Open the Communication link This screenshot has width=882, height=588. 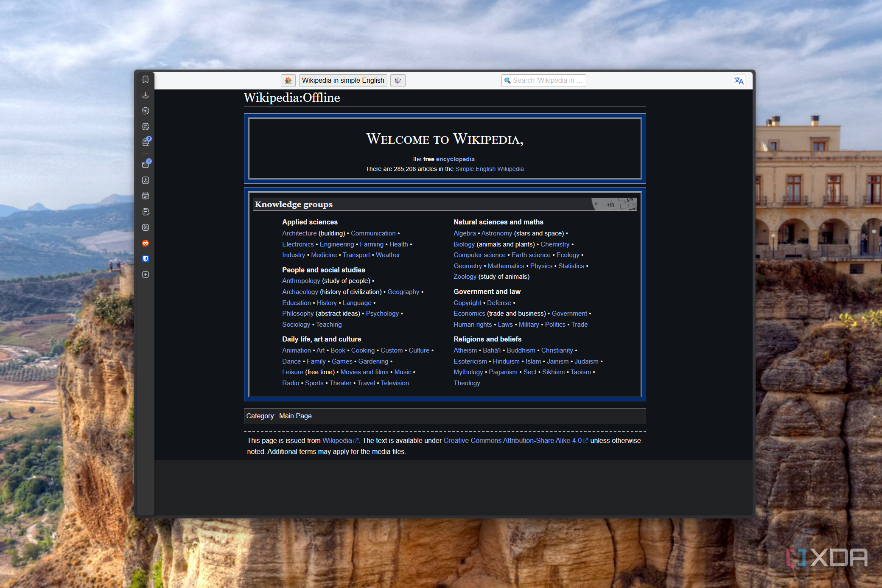[373, 233]
